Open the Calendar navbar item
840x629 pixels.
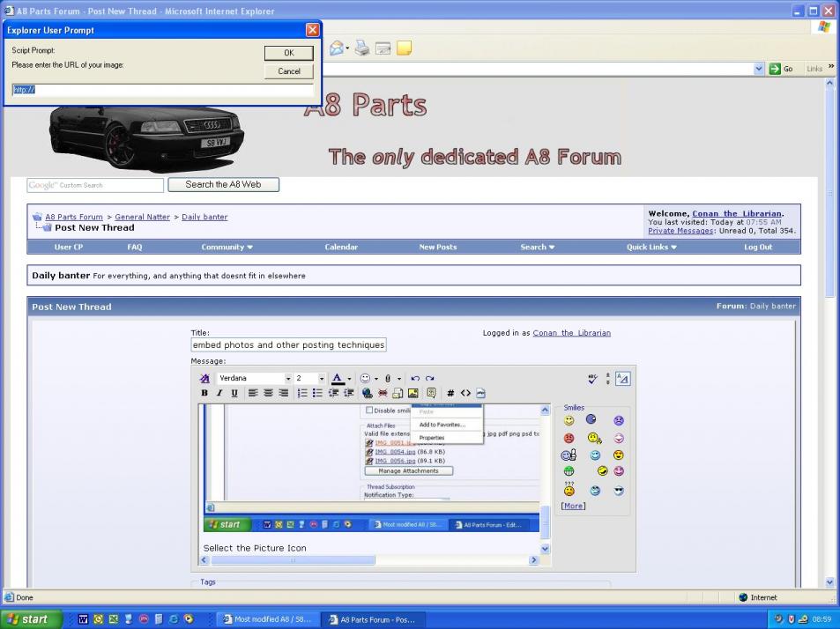click(341, 247)
